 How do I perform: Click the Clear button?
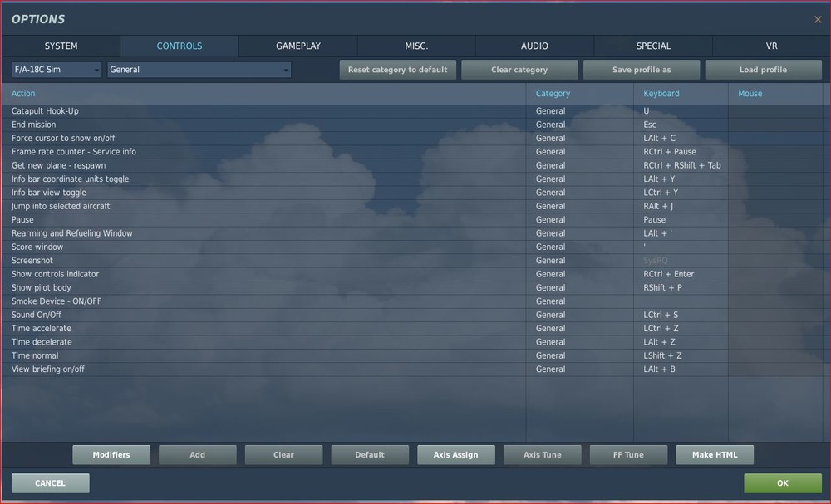283,455
